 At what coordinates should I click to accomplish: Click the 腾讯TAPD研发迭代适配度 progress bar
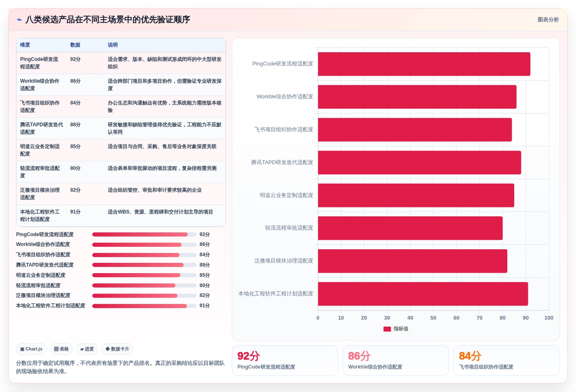pyautogui.click(x=144, y=265)
